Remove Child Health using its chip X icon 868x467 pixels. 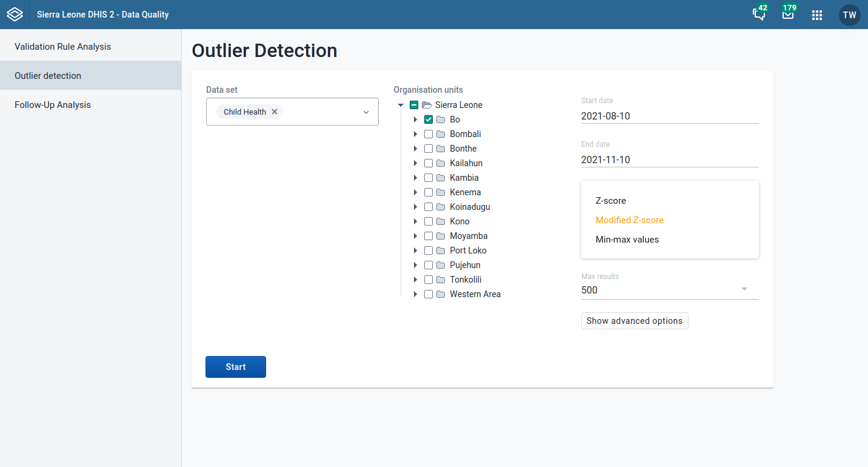pos(274,112)
